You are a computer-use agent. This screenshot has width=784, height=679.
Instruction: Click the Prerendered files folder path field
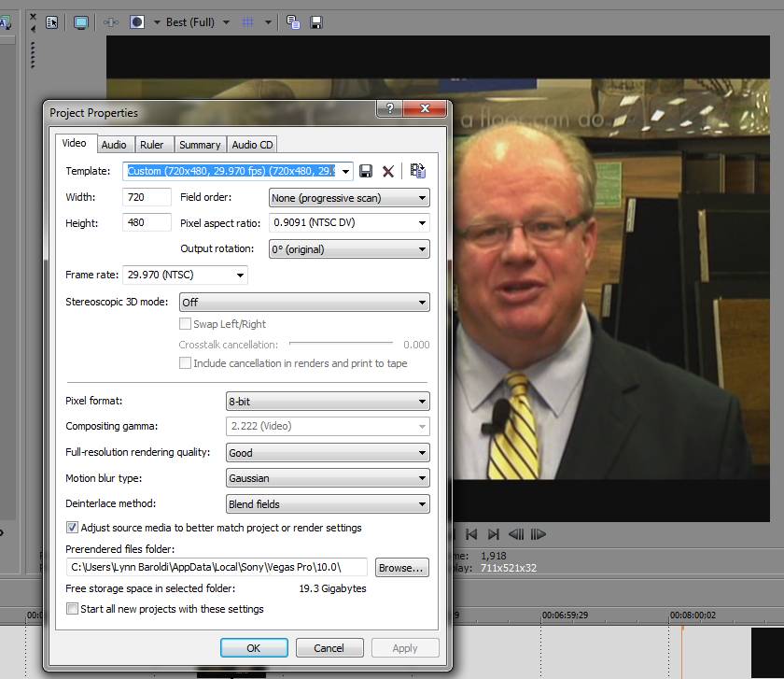[x=217, y=568]
